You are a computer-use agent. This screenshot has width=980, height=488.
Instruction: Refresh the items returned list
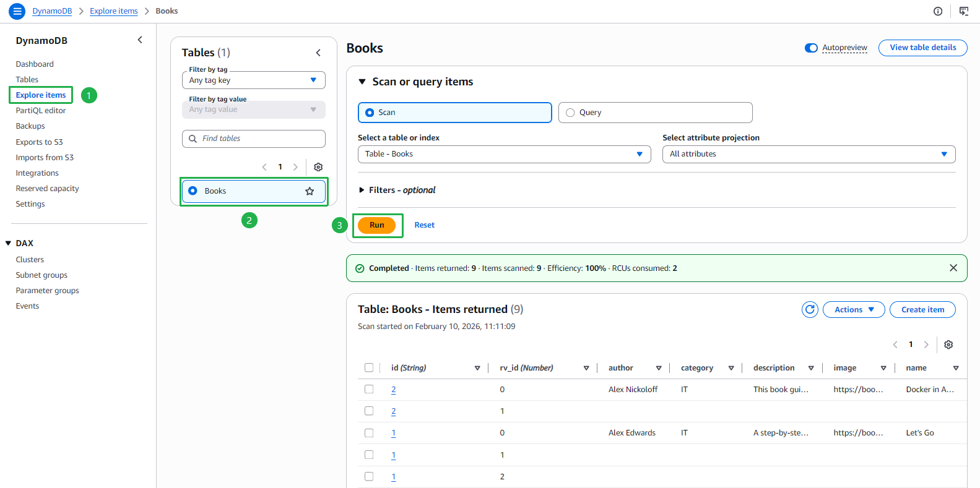coord(810,309)
